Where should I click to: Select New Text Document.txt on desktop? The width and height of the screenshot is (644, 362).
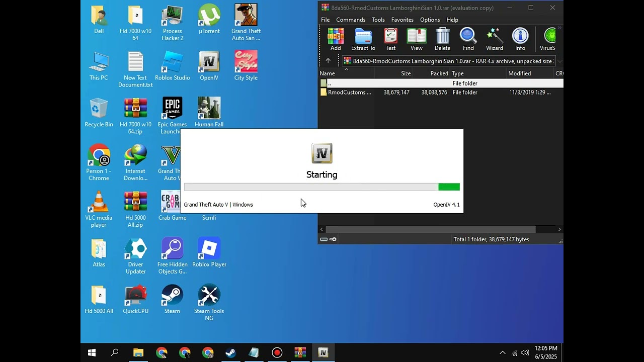click(x=135, y=70)
